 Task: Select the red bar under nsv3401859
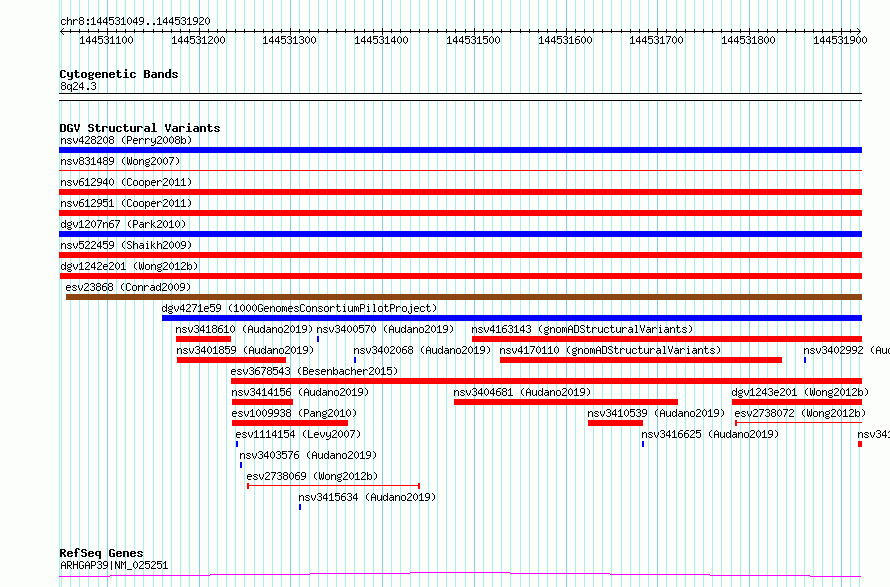(232, 360)
